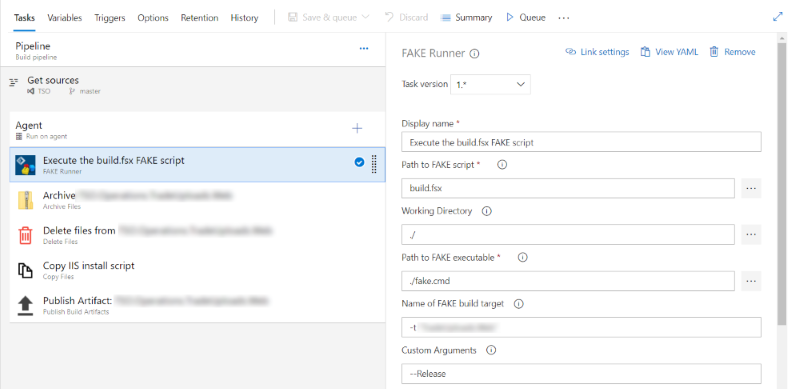The image size is (800, 389).
Task: Click the Path to FAKE script field
Action: click(568, 188)
